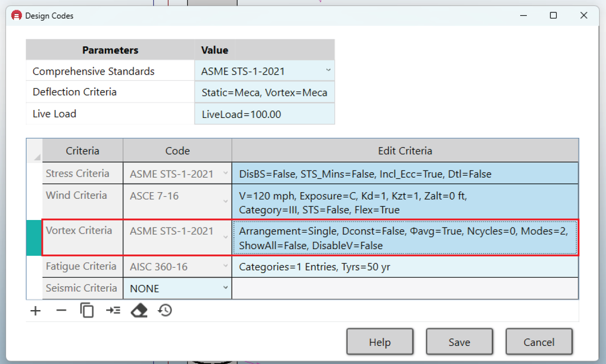Click the Design Codes app icon in title bar
606x364 pixels.
16,15
